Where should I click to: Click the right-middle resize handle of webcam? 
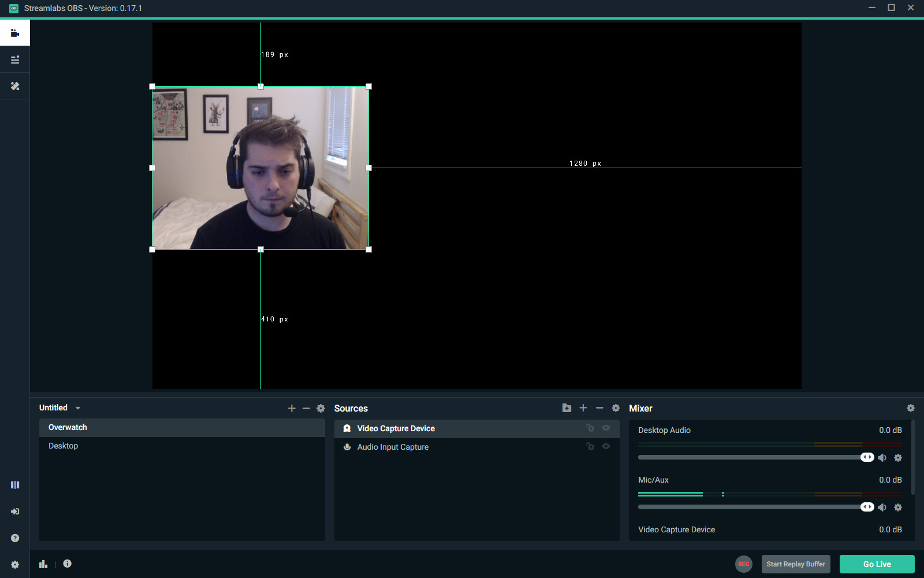tap(369, 168)
